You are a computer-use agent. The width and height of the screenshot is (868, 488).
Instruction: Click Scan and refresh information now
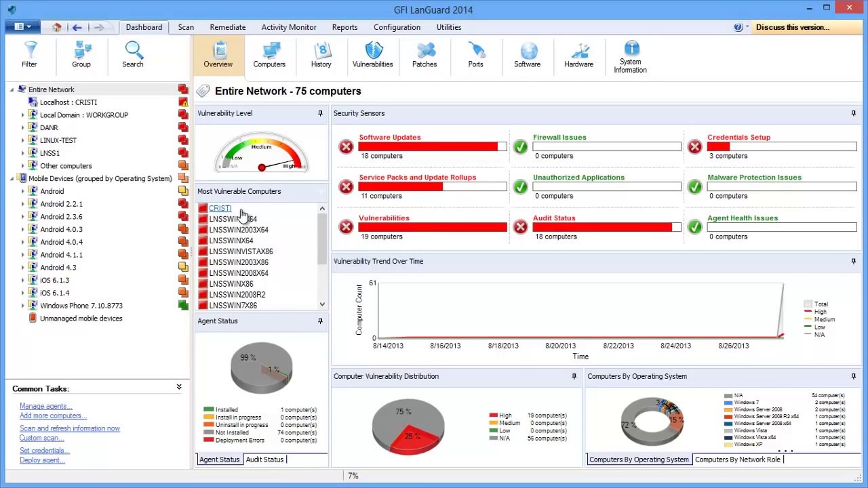[70, 428]
